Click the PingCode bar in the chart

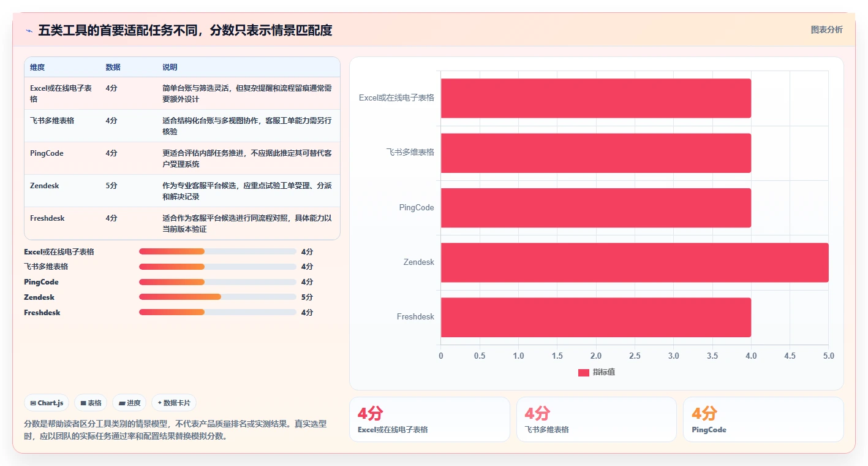click(595, 208)
